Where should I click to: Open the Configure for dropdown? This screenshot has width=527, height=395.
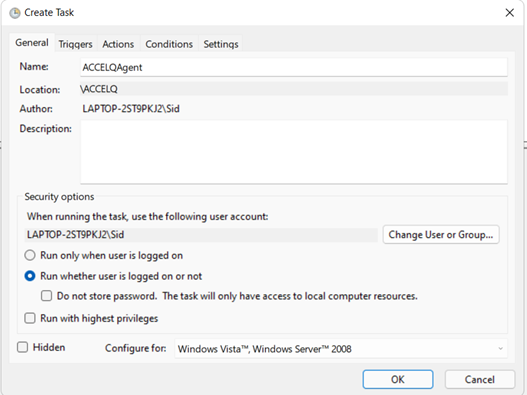[341, 349]
